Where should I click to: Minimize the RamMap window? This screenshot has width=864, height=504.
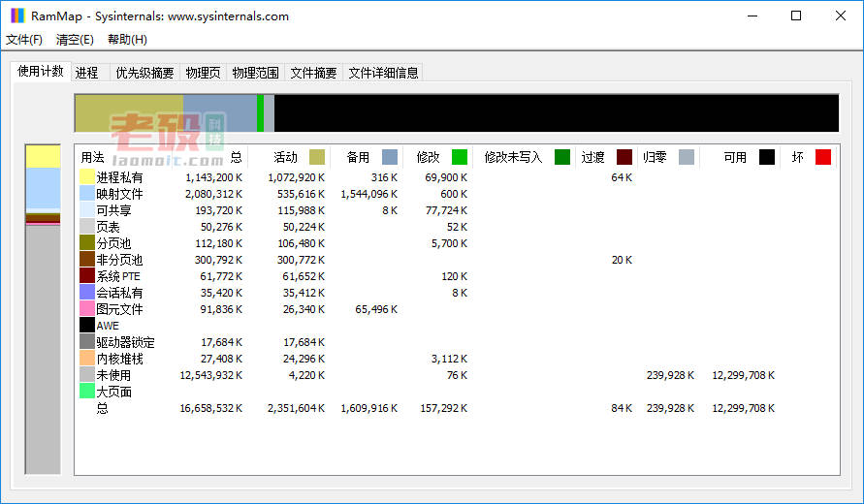752,16
